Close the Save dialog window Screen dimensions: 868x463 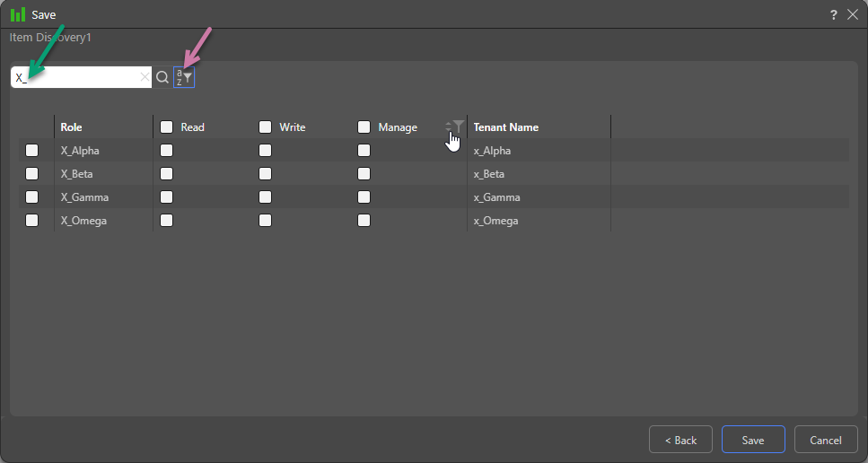click(x=853, y=15)
